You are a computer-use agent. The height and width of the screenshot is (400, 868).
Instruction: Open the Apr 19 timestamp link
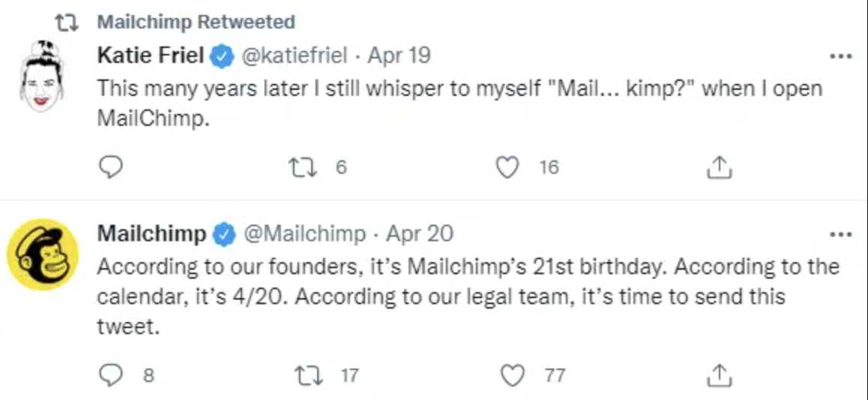[400, 55]
